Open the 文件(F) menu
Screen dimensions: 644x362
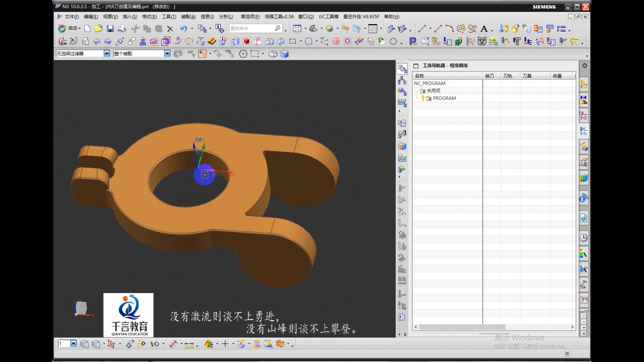coord(71,16)
